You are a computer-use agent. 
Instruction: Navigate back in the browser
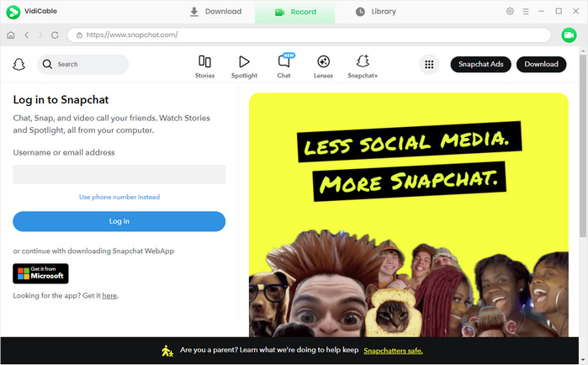pos(27,34)
